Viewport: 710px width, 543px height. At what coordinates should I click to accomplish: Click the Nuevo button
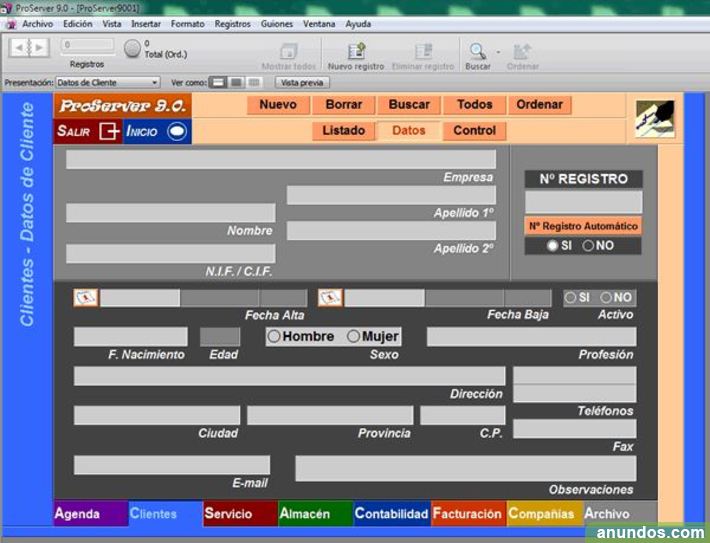(278, 105)
